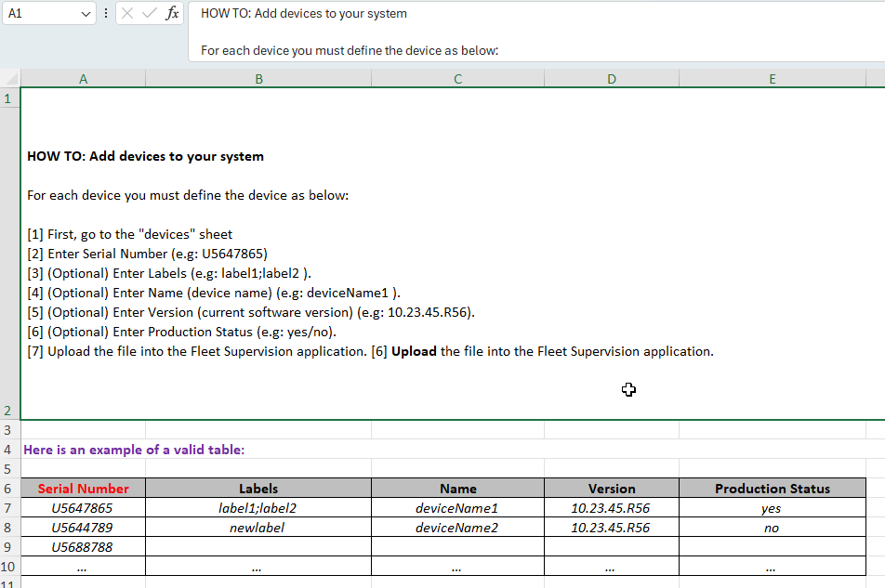
Task: Click the red "Serial Number" header cell
Action: [83, 489]
